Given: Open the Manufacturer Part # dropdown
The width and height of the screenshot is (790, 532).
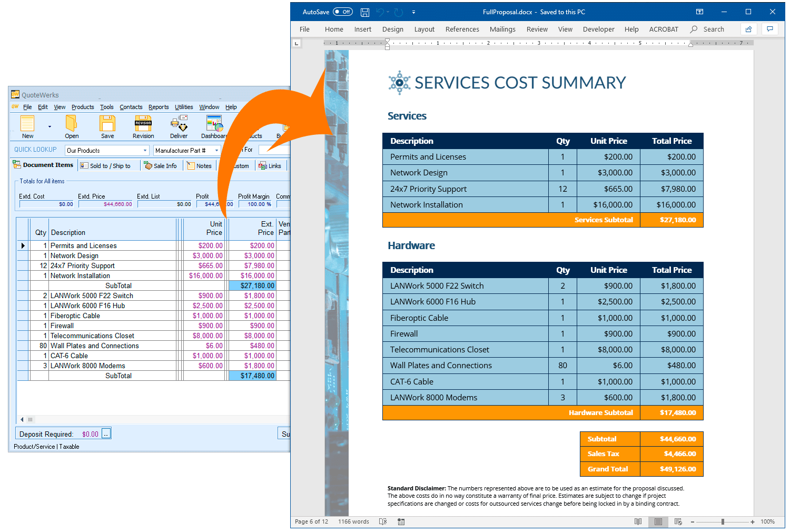Looking at the screenshot, I should coord(216,151).
